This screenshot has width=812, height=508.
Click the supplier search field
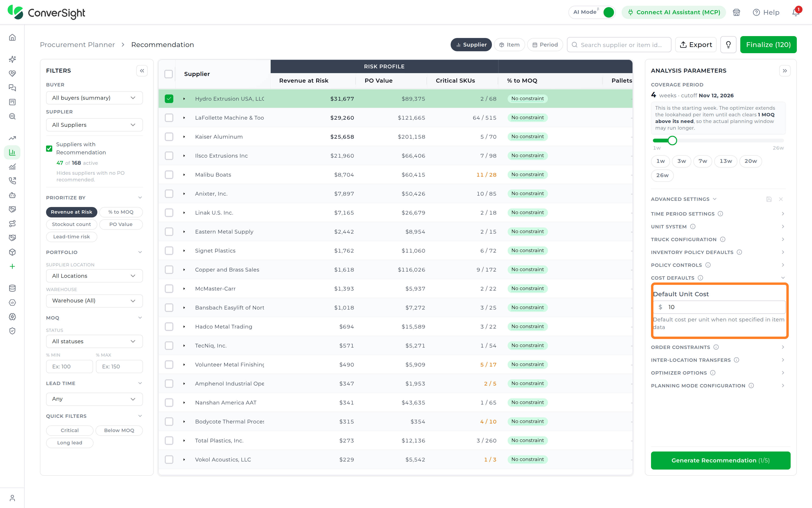coord(619,45)
